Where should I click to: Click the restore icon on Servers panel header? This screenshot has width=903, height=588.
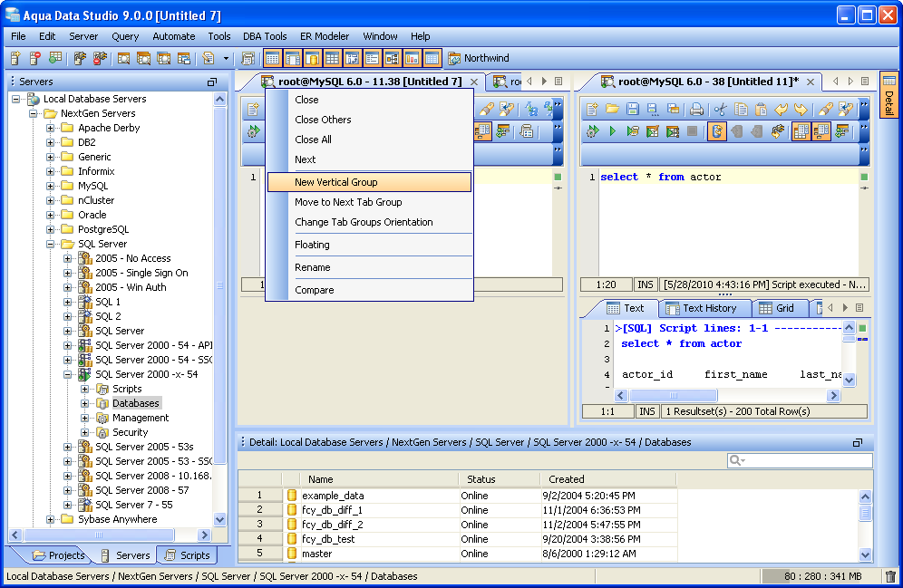[x=212, y=82]
